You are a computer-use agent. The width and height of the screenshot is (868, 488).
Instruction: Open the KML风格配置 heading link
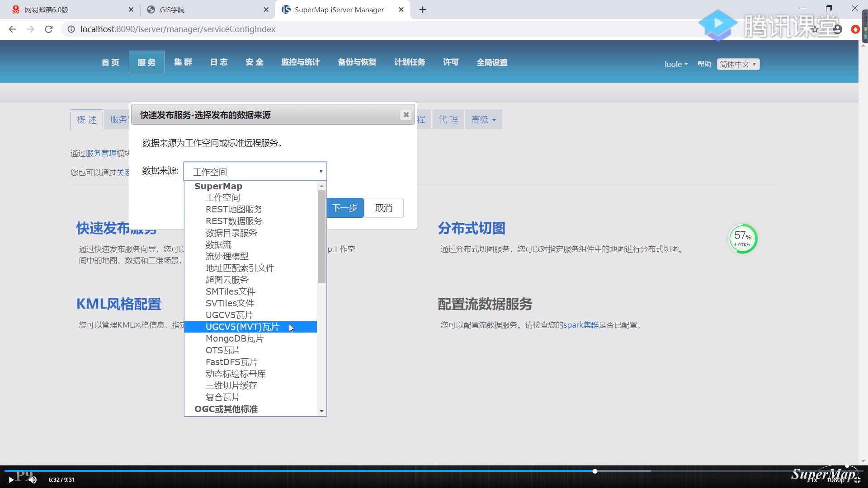pos(118,304)
